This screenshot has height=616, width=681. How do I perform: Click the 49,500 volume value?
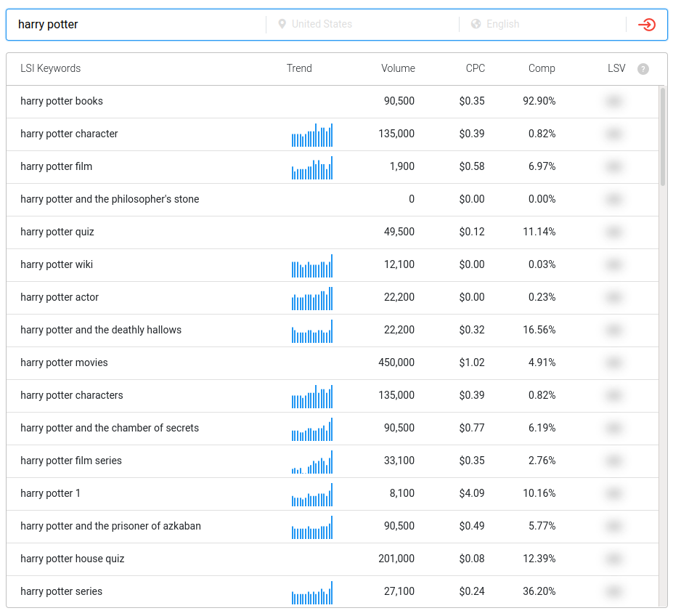point(399,232)
